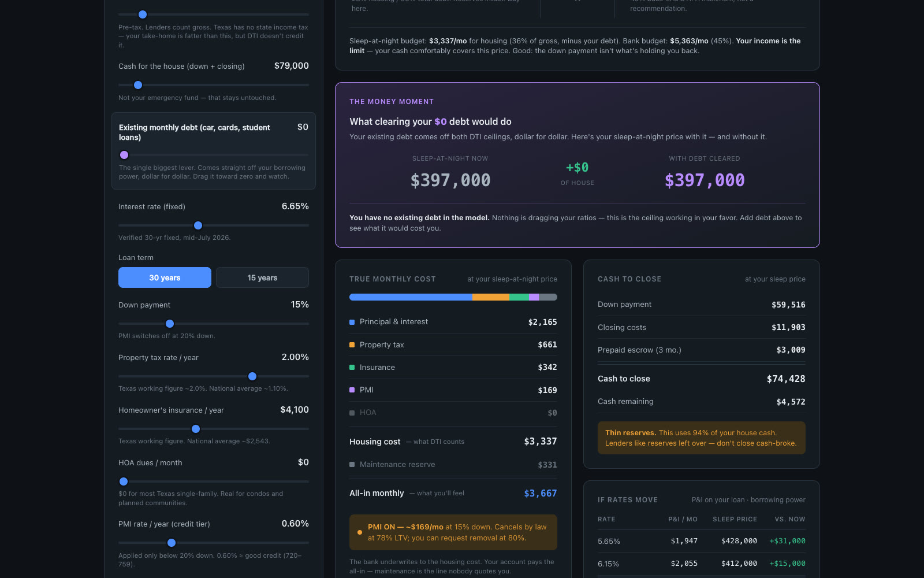This screenshot has width=924, height=578.
Task: Click the 5.65% rate row label
Action: 609,542
